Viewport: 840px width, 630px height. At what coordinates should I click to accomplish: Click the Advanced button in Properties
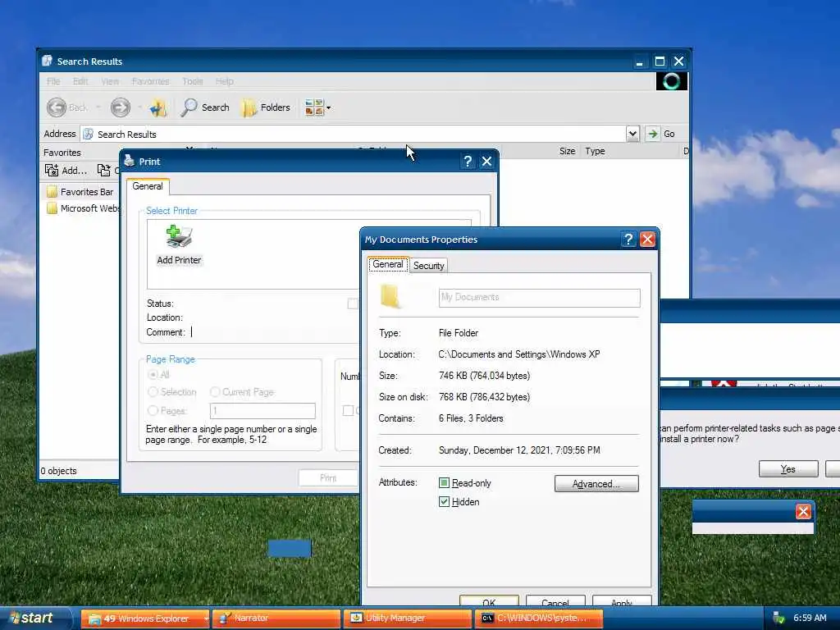pos(596,484)
